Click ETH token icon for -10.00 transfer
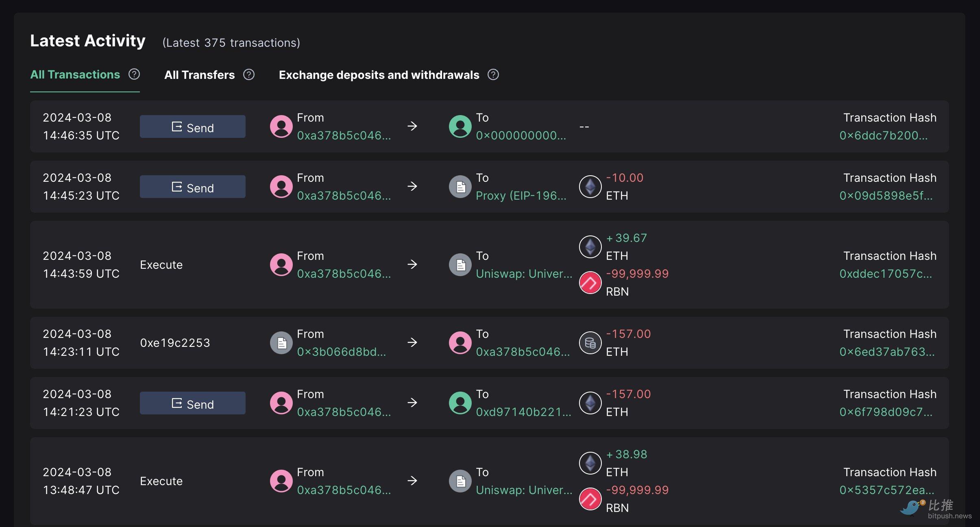 click(590, 187)
